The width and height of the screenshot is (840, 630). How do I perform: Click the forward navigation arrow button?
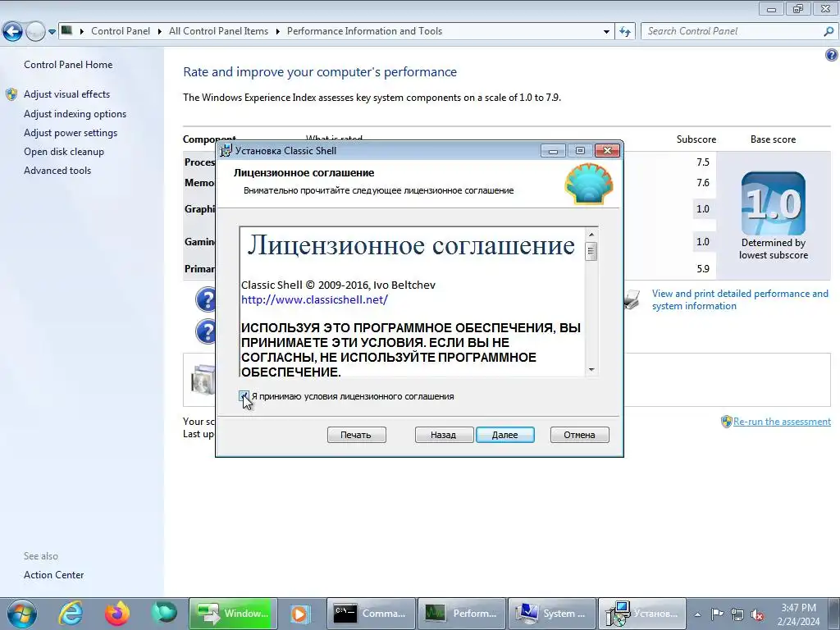coord(35,32)
